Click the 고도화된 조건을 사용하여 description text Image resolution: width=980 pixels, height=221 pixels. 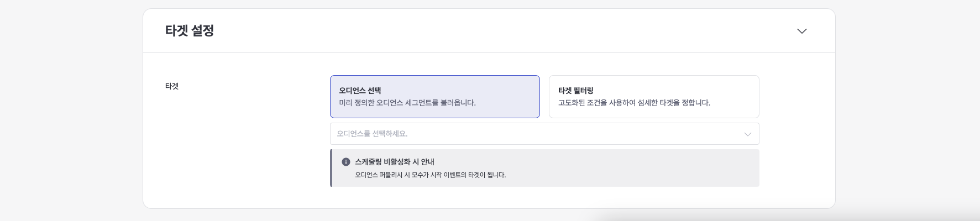click(x=634, y=103)
